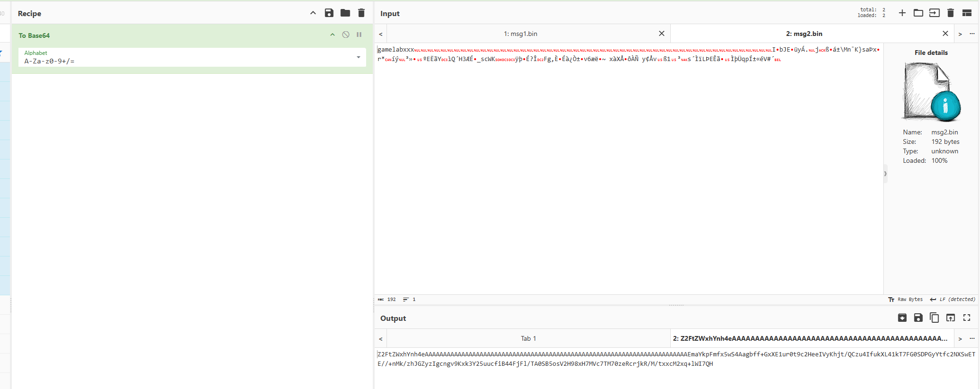Viewport: 980px width, 389px height.
Task: Save the recipe with floppy icon
Action: pos(329,13)
